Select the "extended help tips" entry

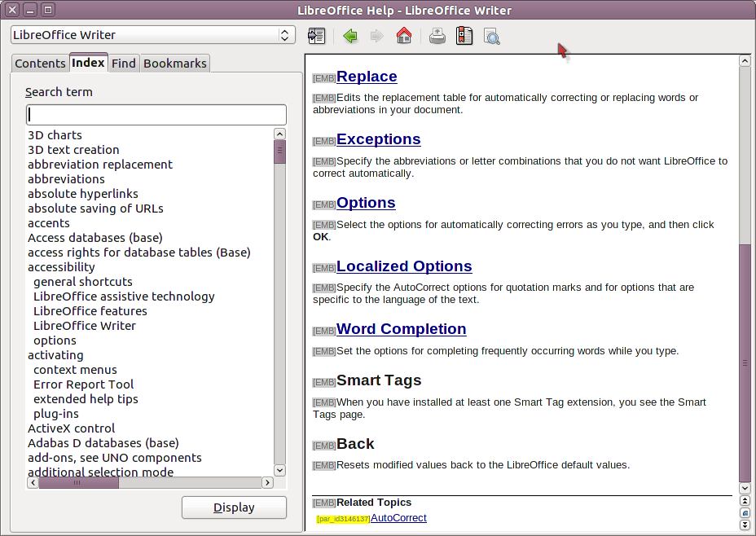(86, 399)
